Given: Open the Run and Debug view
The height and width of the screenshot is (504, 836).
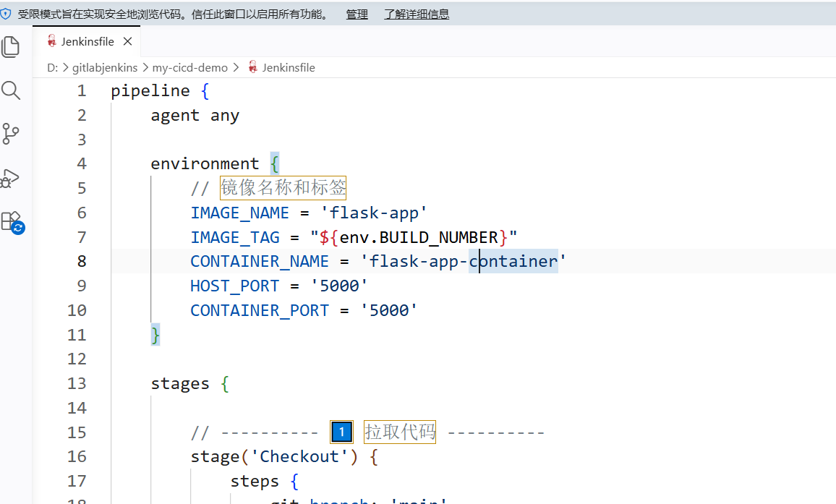Looking at the screenshot, I should [11, 178].
